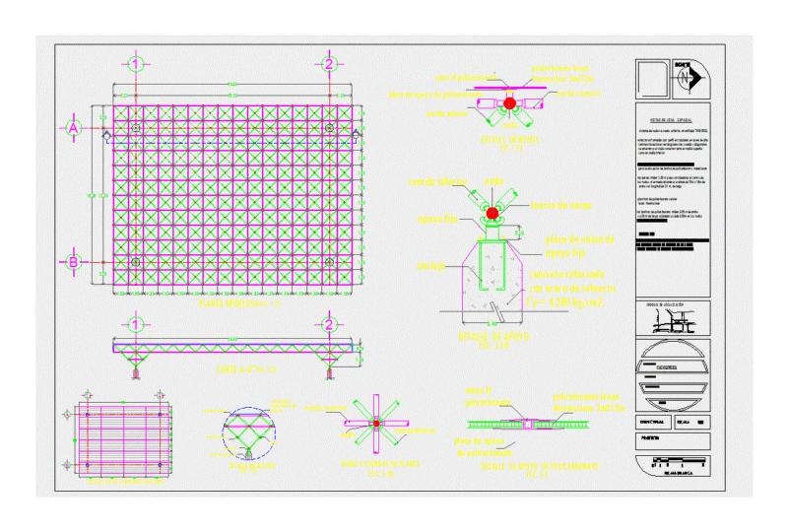This screenshot has height=532, width=788.
Task: Select axis bubble B beside the plan
Action: pyautogui.click(x=73, y=262)
